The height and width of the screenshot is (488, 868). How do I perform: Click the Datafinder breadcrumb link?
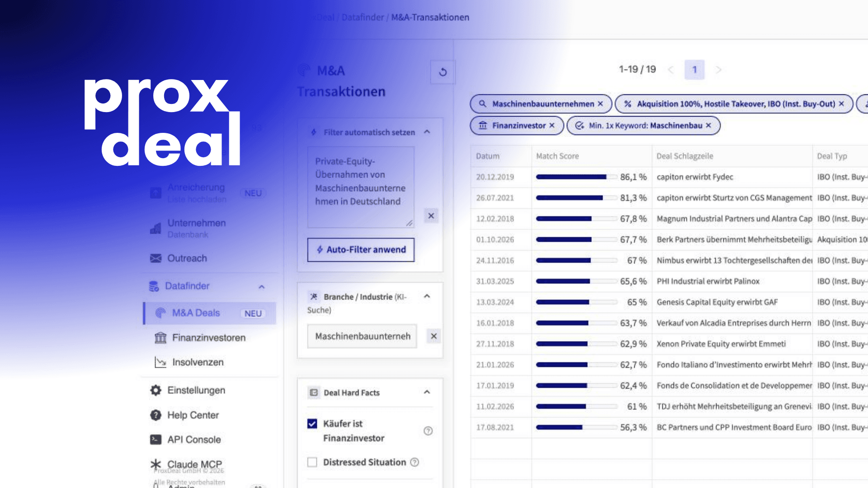point(363,18)
